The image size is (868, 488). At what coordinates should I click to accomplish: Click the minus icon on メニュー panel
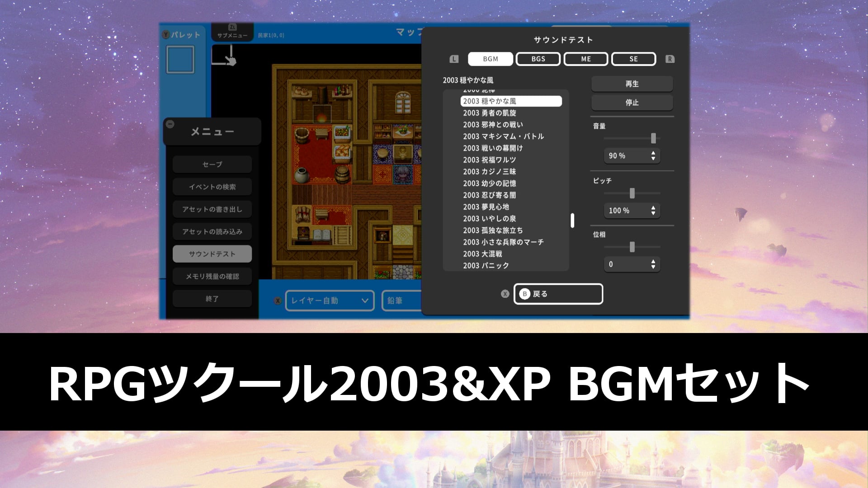point(170,124)
